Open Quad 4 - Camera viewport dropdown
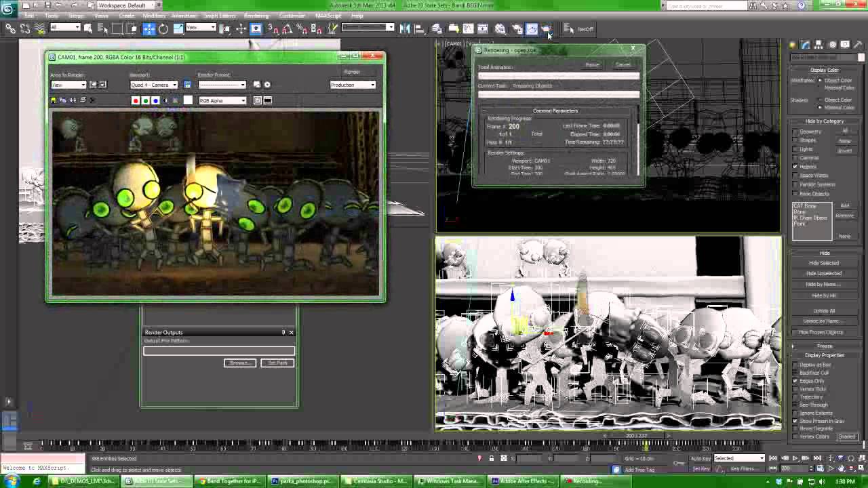 (154, 85)
